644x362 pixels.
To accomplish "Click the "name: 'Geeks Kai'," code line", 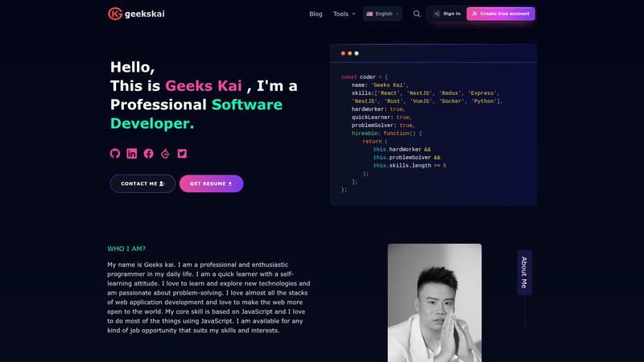I will pos(380,85).
